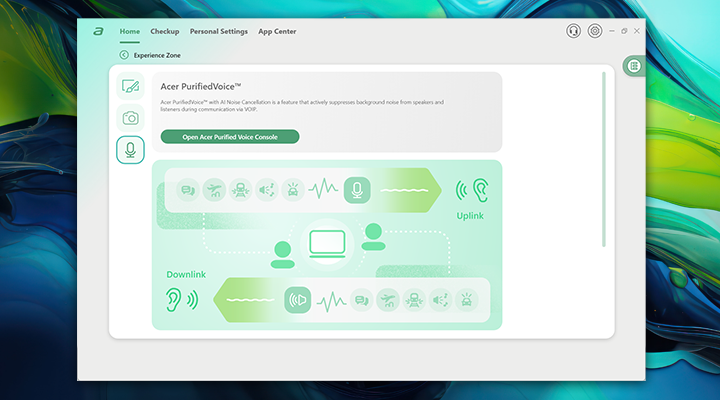Click the ear icon below Downlink label
The image size is (720, 400).
coord(176,298)
